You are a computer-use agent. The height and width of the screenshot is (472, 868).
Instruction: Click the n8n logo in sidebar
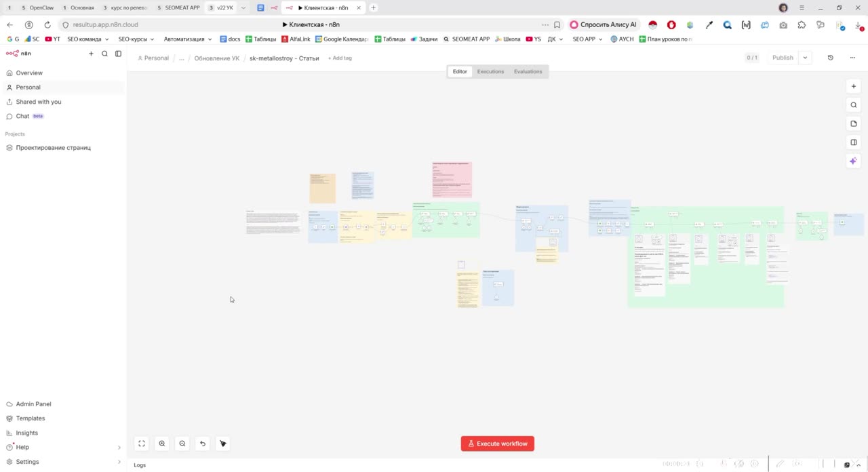click(18, 54)
